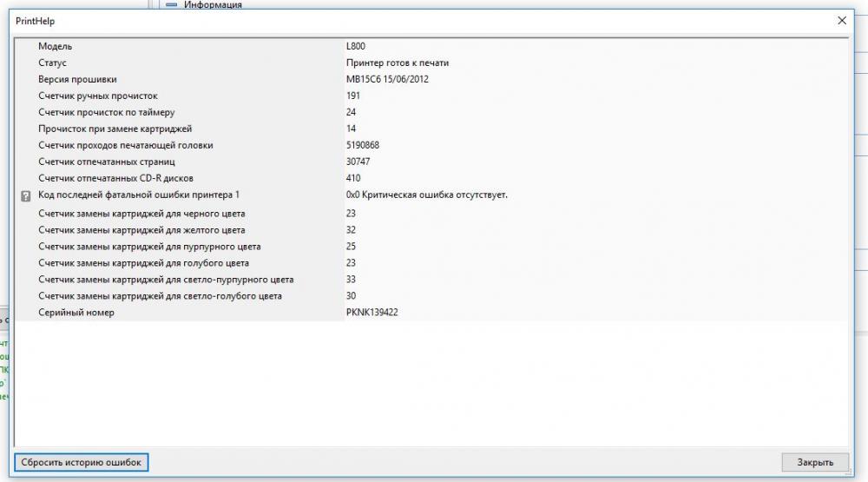Click the help icon beside fatal error code
Viewport: 868px width, 482px height.
click(25, 196)
